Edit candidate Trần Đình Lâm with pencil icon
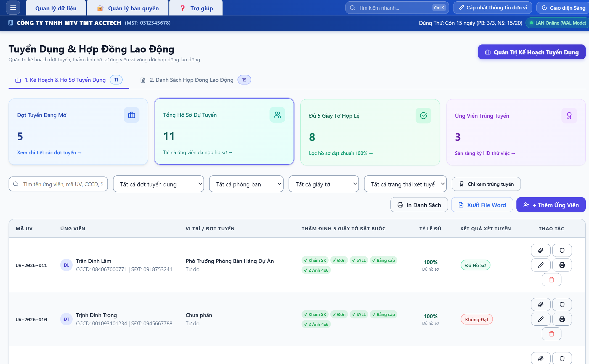Screen dimensions: 589x364 coord(541,265)
